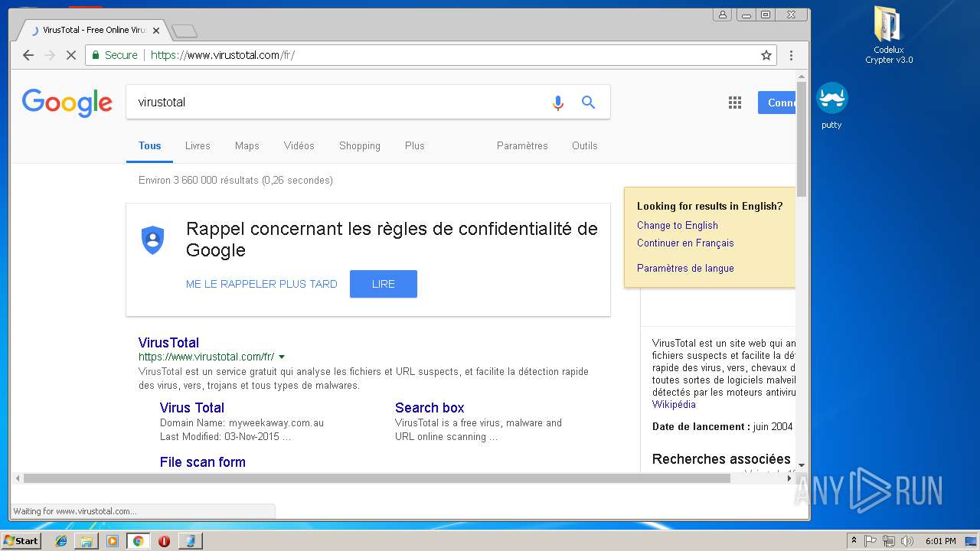Click the 'Recherches associées' heading

[x=721, y=459]
